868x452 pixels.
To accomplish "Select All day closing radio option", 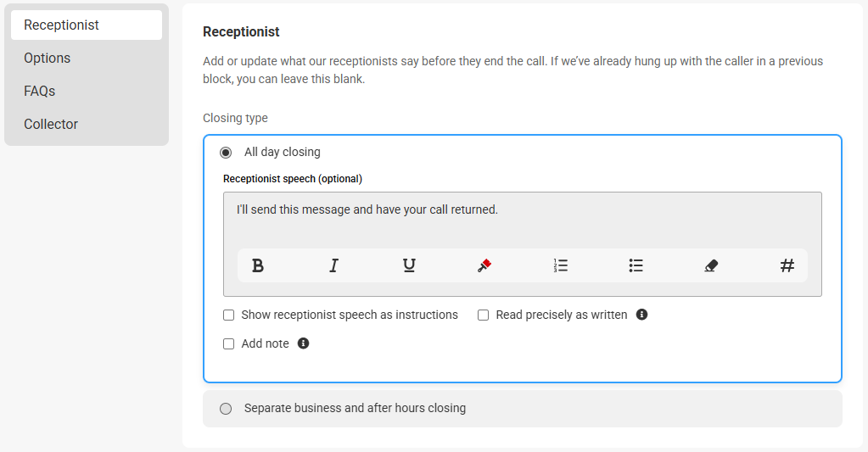I will pos(226,152).
